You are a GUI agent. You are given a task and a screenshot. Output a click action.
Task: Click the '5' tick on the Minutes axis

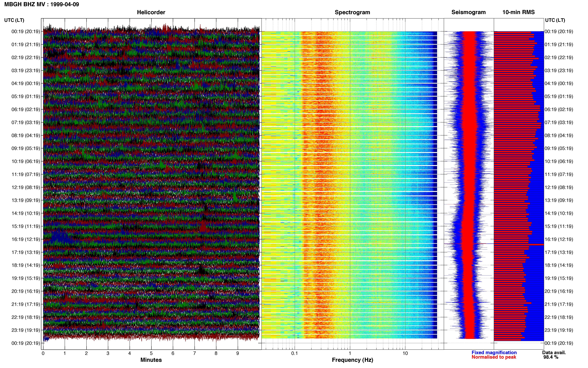(151, 353)
